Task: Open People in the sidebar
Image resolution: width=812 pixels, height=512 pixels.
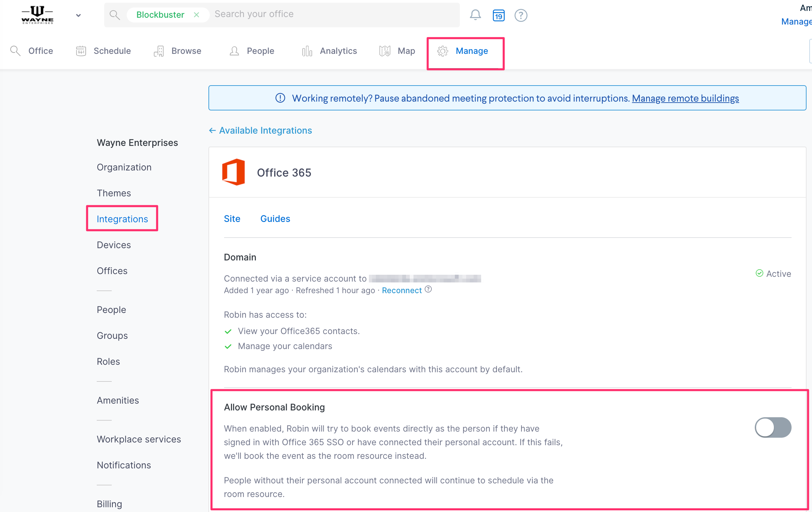Action: pyautogui.click(x=111, y=310)
